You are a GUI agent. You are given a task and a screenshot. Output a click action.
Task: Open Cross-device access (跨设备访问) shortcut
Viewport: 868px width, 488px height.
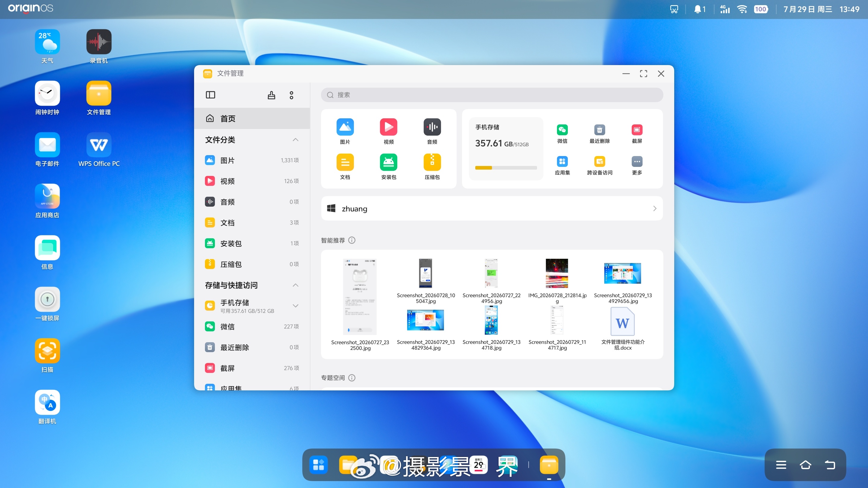(x=599, y=165)
